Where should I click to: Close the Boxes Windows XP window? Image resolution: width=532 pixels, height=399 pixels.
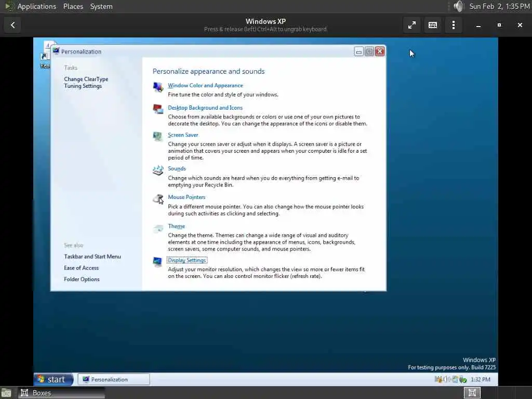pos(520,25)
